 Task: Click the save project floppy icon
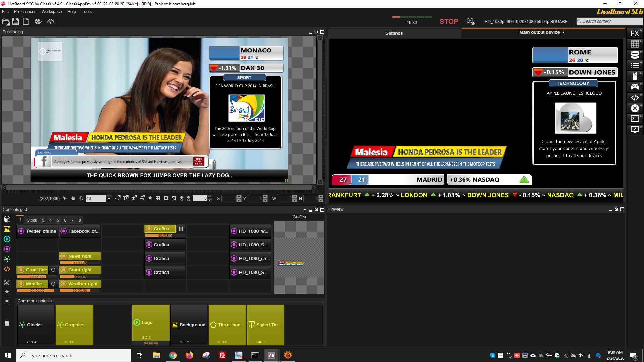pos(16,21)
